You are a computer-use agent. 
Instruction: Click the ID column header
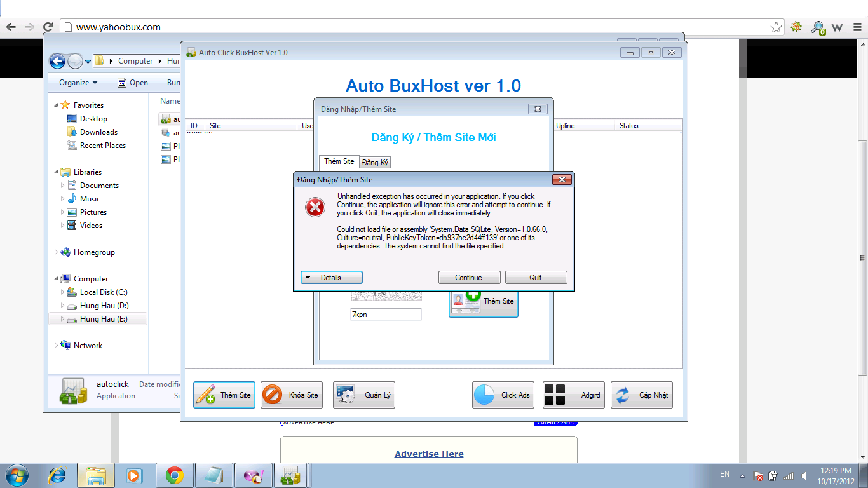click(194, 126)
